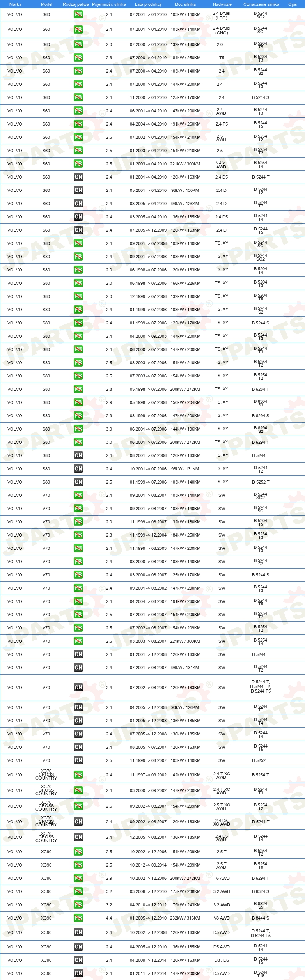This screenshot has height=980, width=305.
Task: Click the Nadwozie column header
Action: 222,4
